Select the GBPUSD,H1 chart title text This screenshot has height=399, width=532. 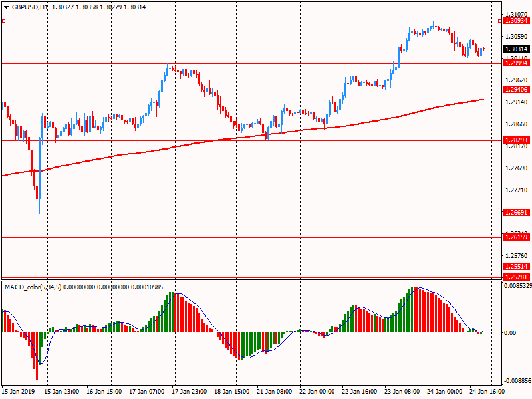29,7
